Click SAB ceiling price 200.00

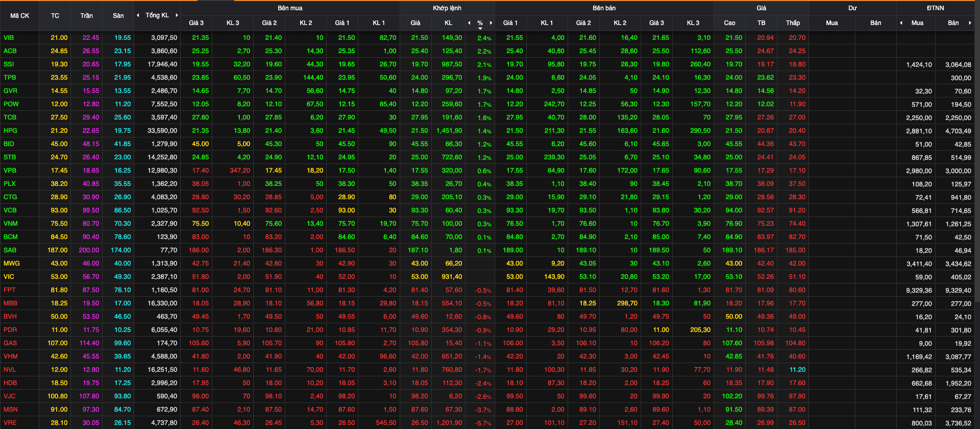(x=89, y=250)
